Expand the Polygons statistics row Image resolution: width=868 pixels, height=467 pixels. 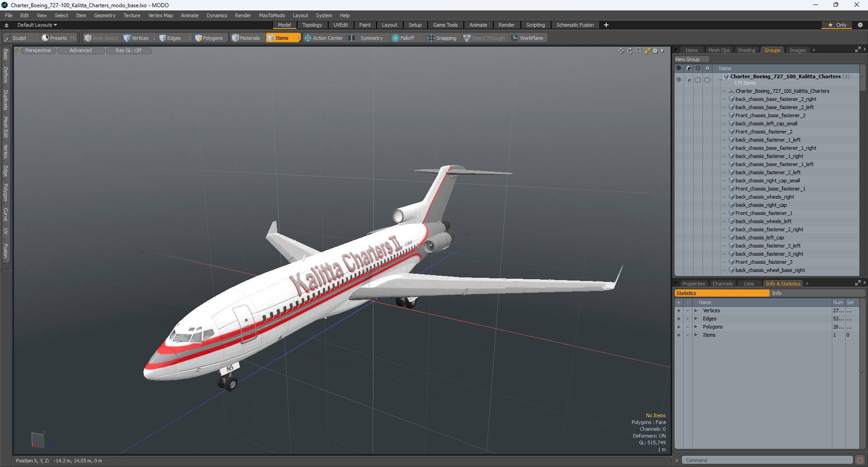point(696,327)
